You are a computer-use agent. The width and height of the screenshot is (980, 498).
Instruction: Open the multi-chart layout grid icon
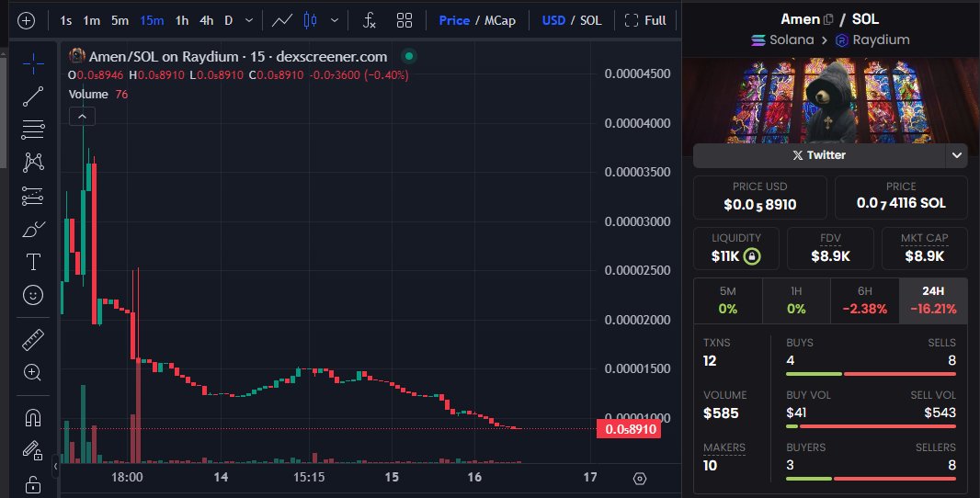(405, 20)
